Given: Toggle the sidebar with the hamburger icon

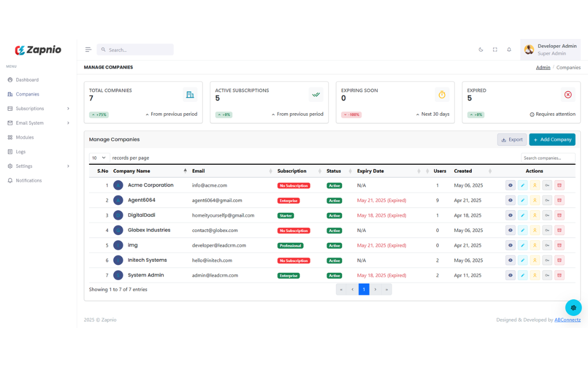Looking at the screenshot, I should (x=88, y=50).
